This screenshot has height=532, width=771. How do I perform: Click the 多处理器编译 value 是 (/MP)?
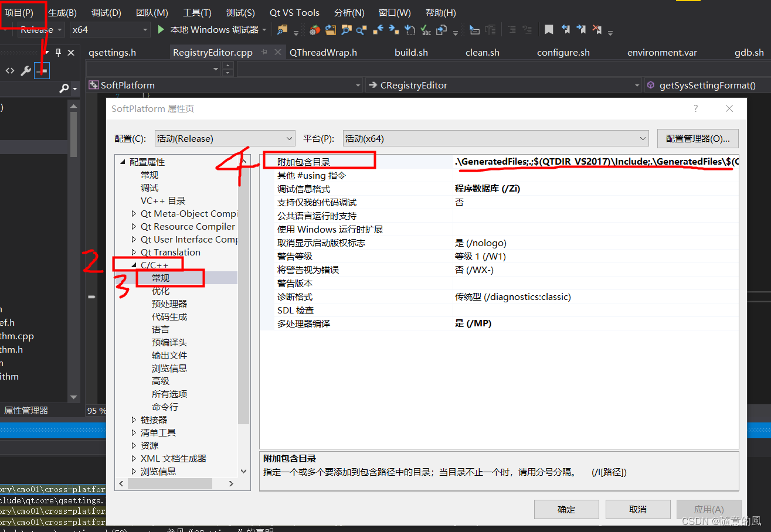pos(473,324)
